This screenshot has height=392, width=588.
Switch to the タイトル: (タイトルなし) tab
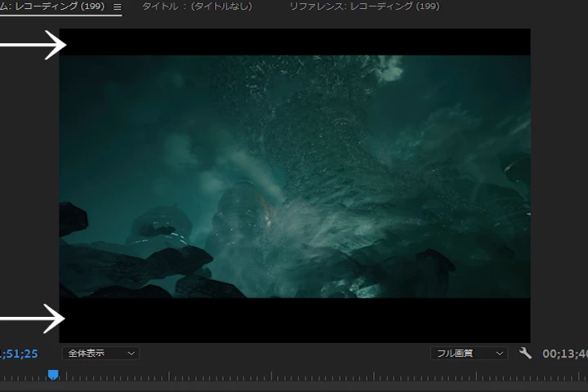(x=197, y=7)
